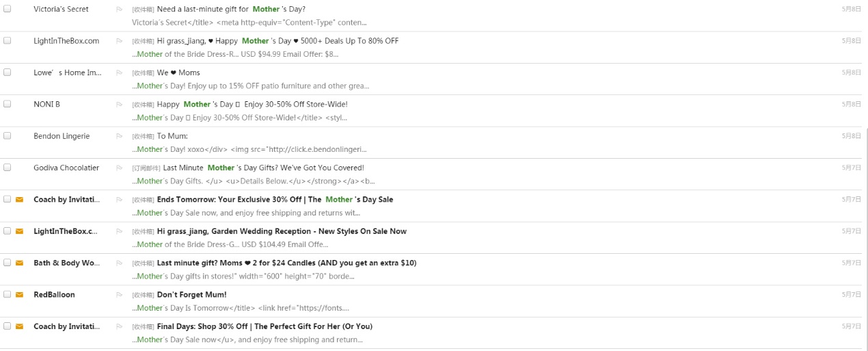Tick the checkbox for NONI B email

pos(8,104)
